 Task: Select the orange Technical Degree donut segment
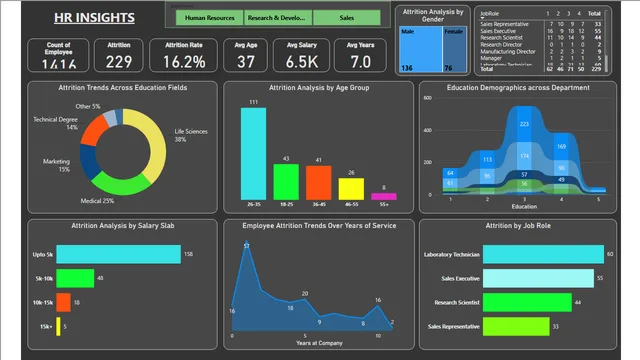94,131
